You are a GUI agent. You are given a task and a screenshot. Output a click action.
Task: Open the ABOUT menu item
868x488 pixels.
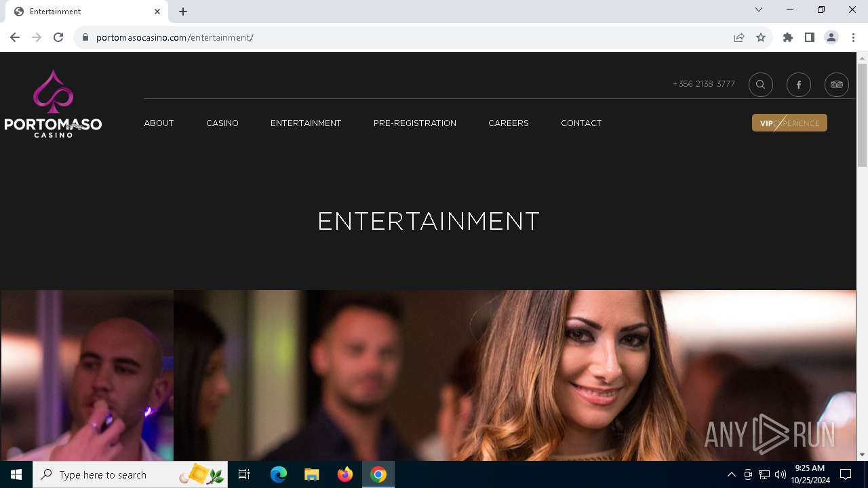[x=159, y=123]
